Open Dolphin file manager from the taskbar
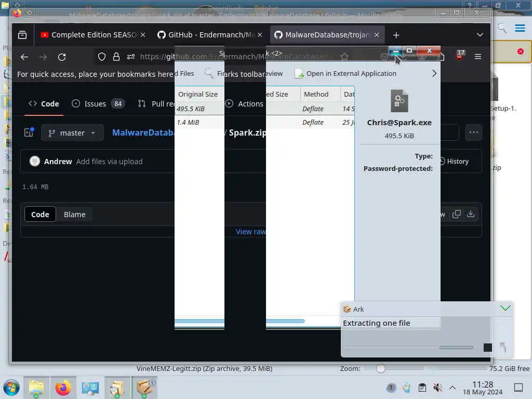This screenshot has width=532, height=399. 36,388
